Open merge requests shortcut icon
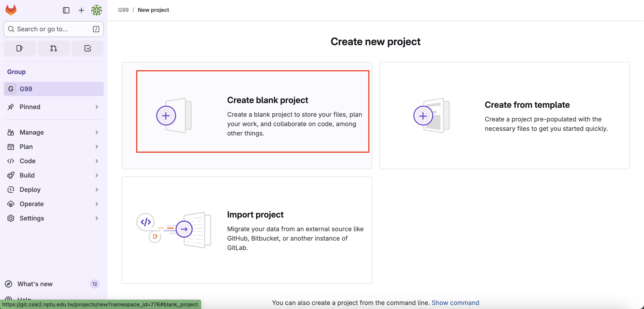Viewport: 644px width, 309px height. [53, 48]
